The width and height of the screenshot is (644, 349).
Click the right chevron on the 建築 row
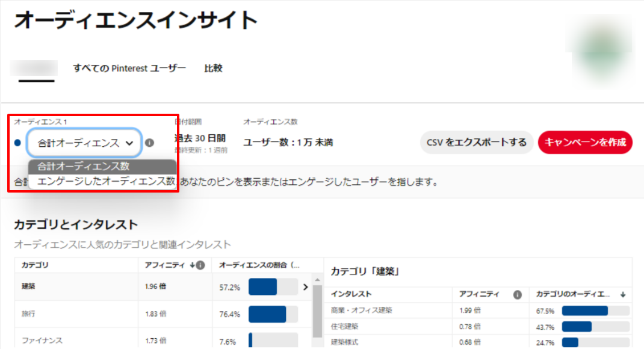pyautogui.click(x=305, y=287)
